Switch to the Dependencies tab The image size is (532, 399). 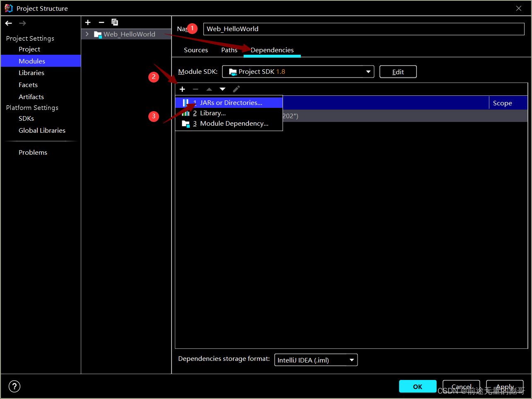[272, 50]
